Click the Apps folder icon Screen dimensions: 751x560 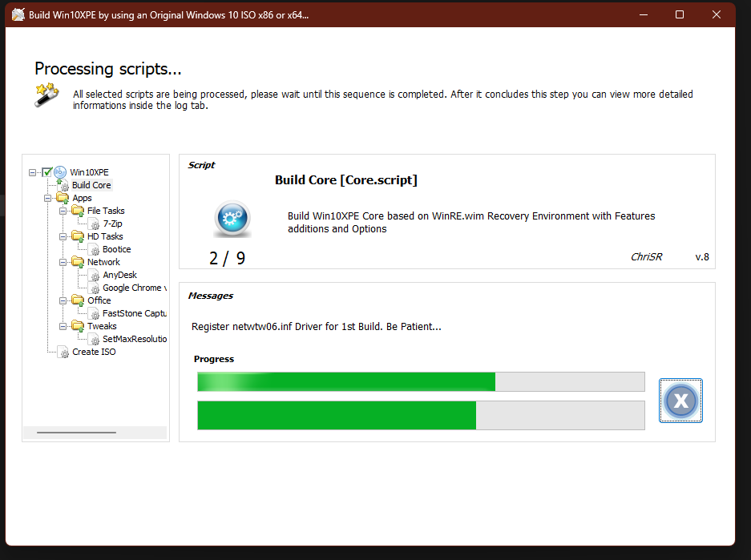point(63,198)
